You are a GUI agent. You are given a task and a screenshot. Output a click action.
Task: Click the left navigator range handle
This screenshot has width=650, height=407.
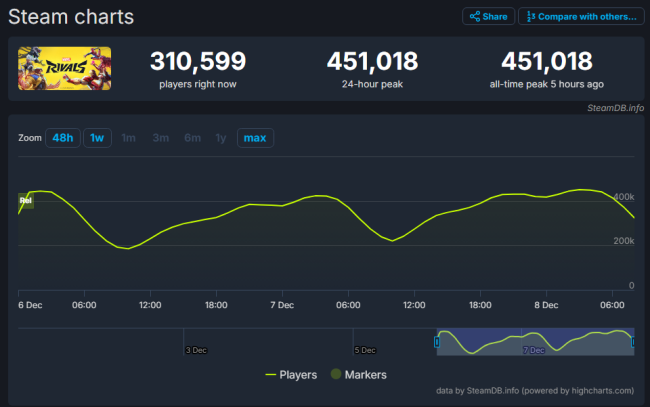click(437, 342)
